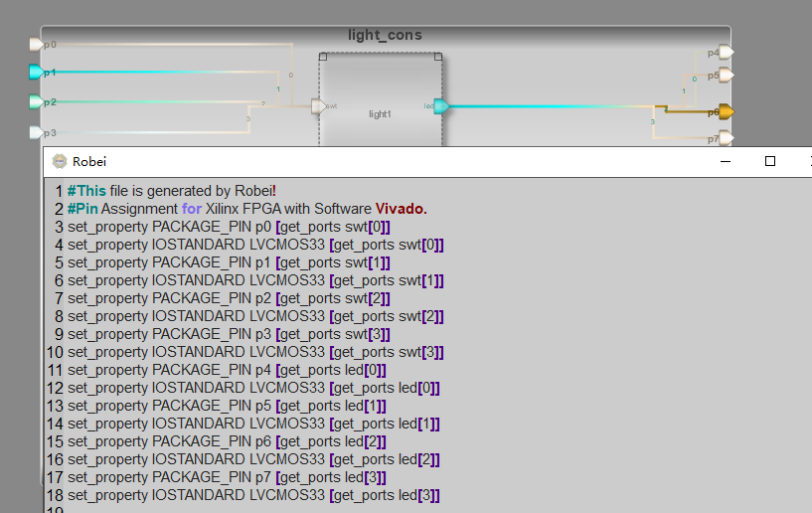Image resolution: width=812 pixels, height=513 pixels.
Task: Click line 9 PACKAGE_PIN p3 swt[3]
Action: click(x=229, y=334)
